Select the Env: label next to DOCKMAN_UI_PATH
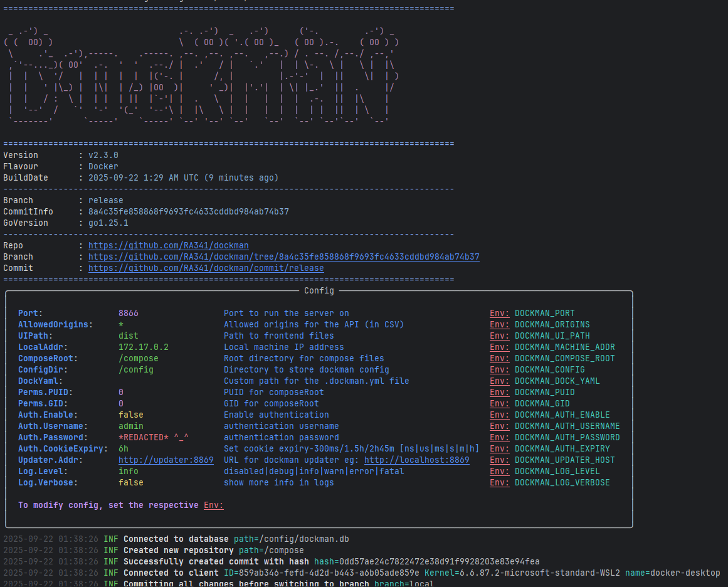The width and height of the screenshot is (728, 587). point(499,336)
